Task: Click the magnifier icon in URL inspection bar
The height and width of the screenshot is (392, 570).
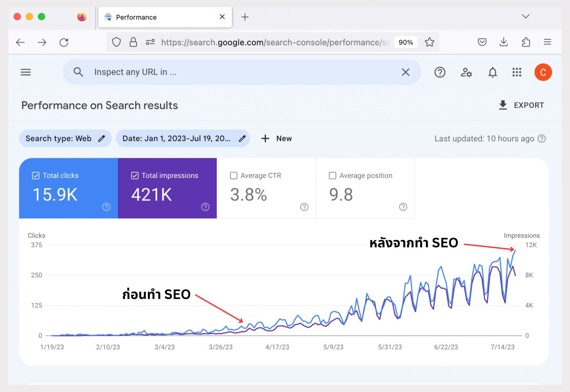Action: point(78,72)
